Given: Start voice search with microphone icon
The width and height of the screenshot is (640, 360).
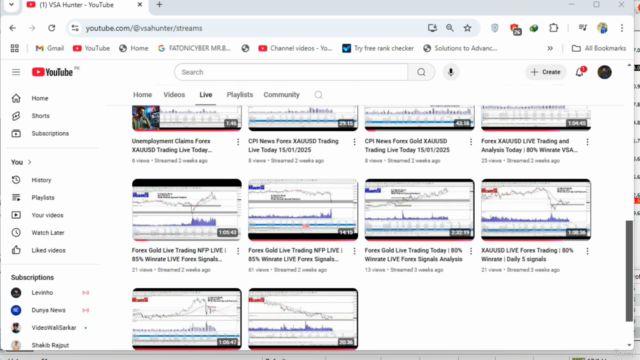Looking at the screenshot, I should click(x=451, y=72).
